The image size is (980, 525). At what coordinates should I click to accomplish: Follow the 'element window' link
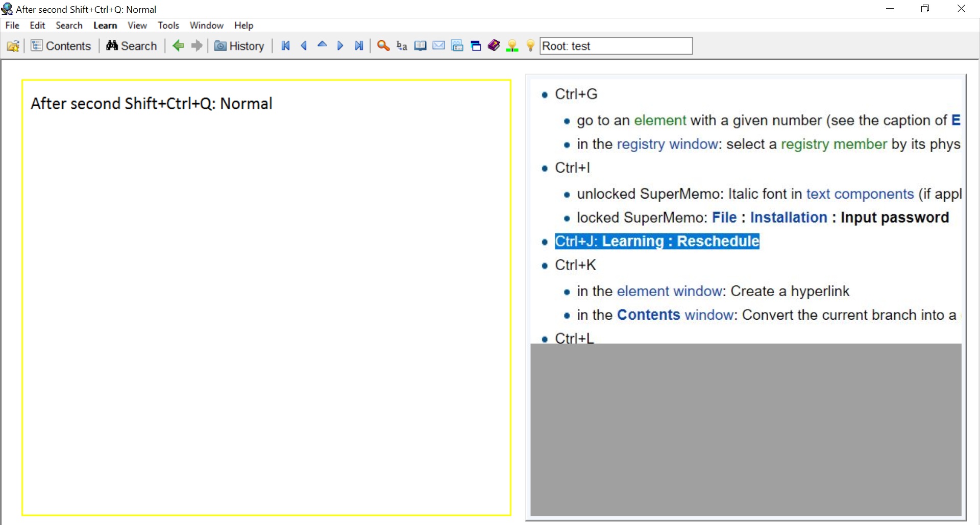[x=670, y=291]
